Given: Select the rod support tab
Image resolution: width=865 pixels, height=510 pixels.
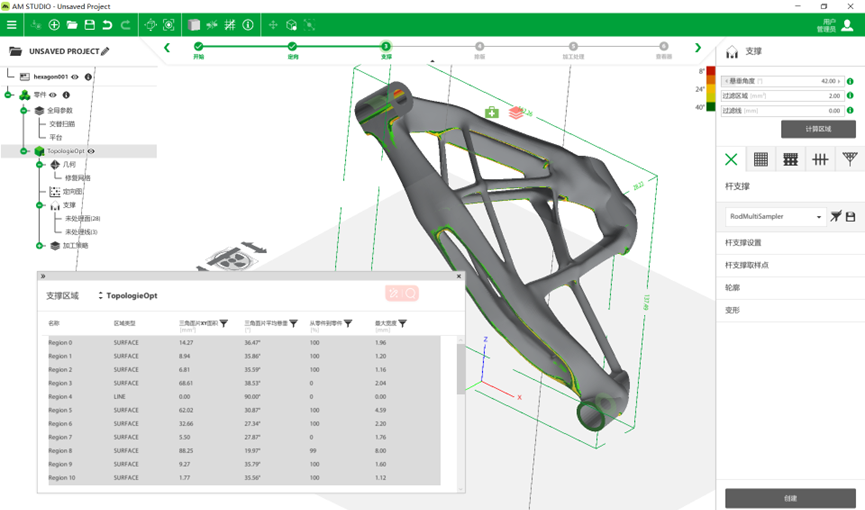Looking at the screenshot, I should (x=820, y=160).
